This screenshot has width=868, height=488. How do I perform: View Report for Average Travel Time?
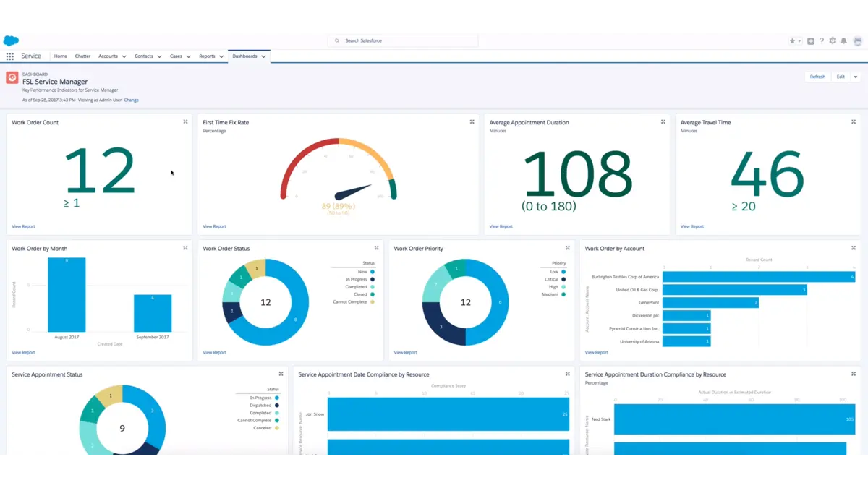pos(692,226)
